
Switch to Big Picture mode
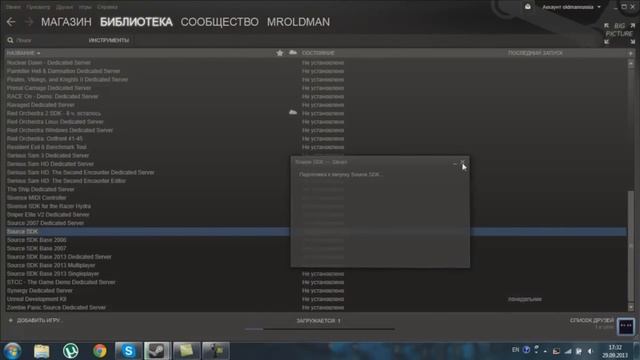(619, 33)
